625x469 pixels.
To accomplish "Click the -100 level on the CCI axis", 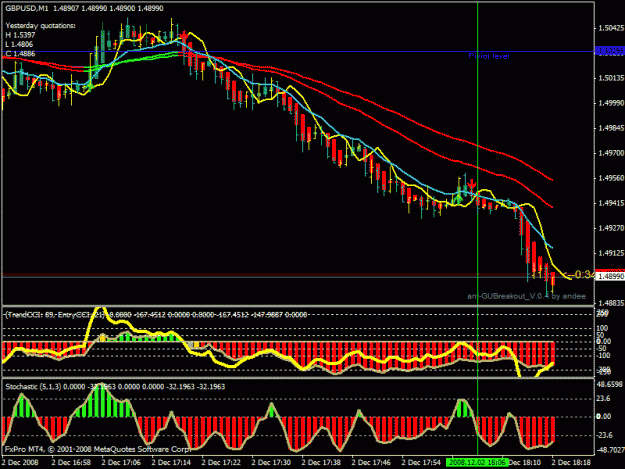I will pyautogui.click(x=602, y=355).
